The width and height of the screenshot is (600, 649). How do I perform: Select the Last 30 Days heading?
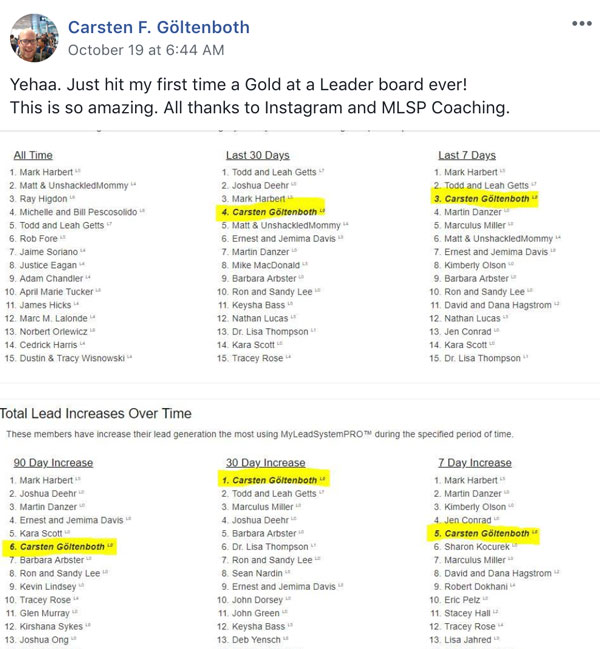[257, 155]
